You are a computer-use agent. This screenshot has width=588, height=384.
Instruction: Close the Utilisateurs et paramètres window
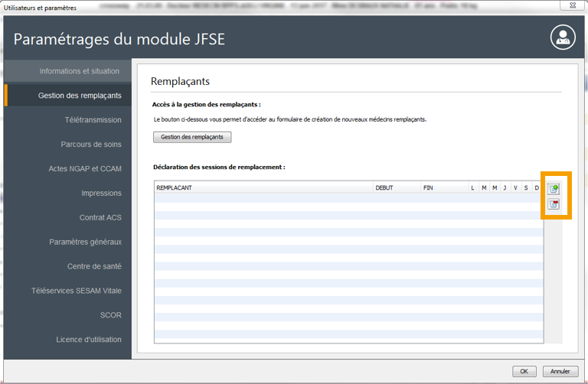click(x=573, y=5)
